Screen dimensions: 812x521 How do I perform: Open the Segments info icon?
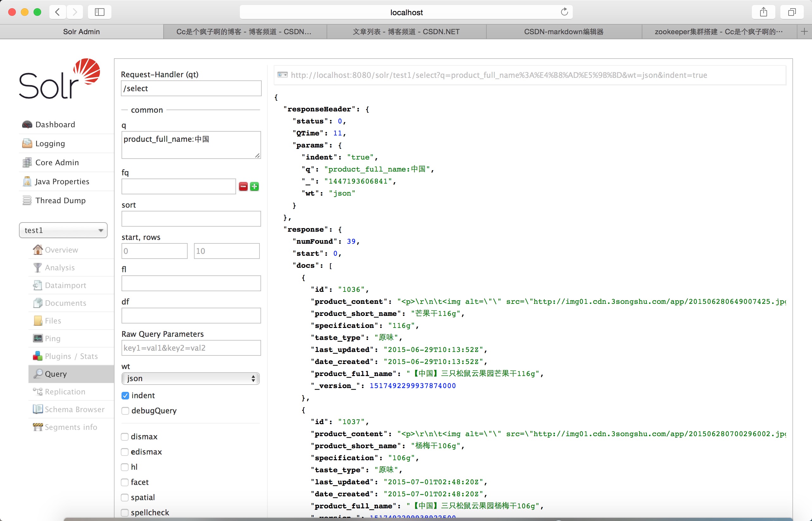pyautogui.click(x=38, y=427)
